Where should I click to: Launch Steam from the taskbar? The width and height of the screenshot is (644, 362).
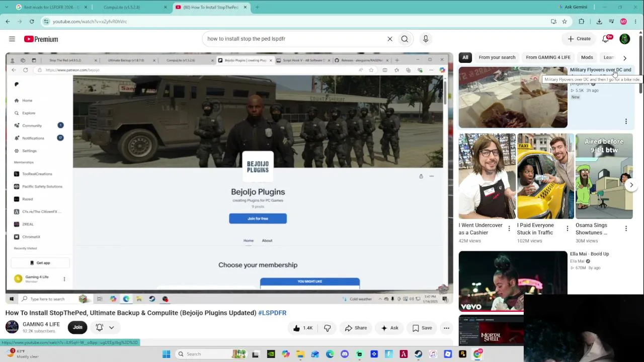tap(418, 354)
